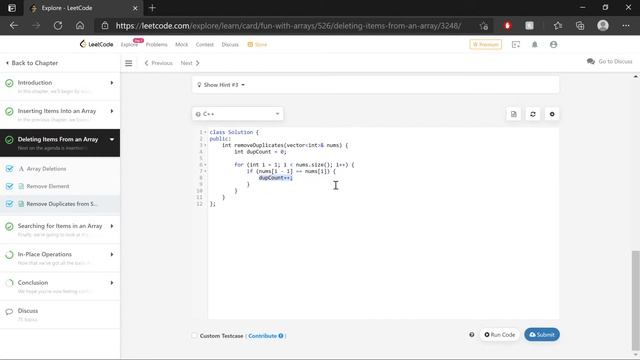The image size is (640, 360).
Task: Fold code at line 1 arrow
Action: tap(205, 132)
